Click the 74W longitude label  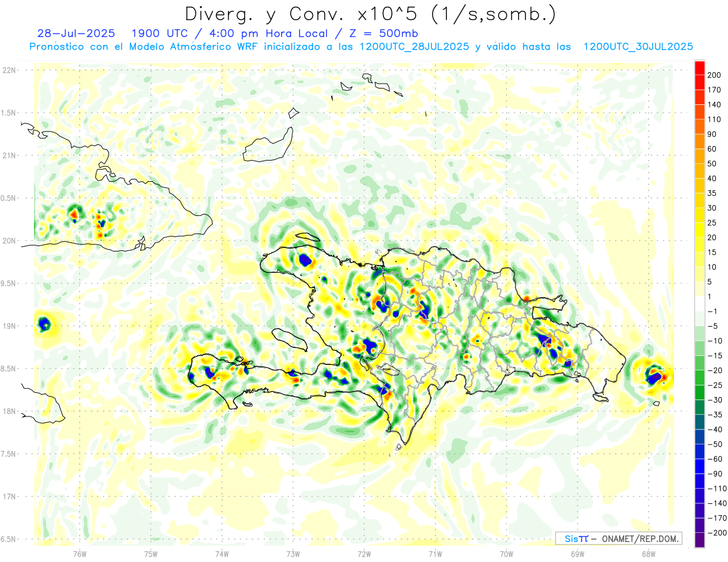[222, 554]
